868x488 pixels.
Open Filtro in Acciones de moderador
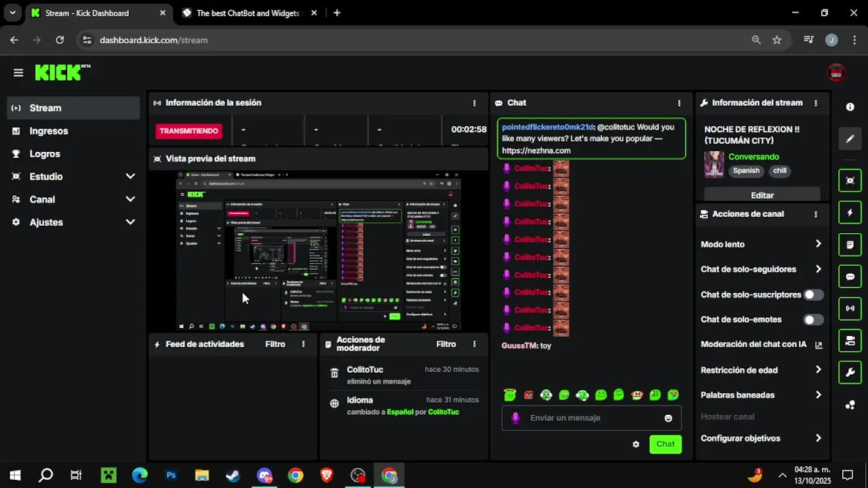[446, 344]
